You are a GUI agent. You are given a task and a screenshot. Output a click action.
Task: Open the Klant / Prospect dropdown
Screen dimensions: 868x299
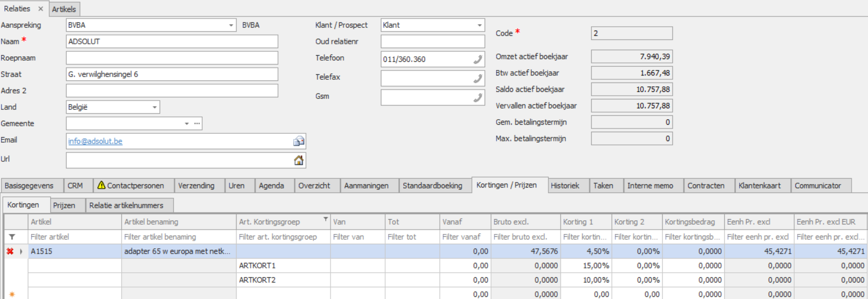[x=480, y=25]
